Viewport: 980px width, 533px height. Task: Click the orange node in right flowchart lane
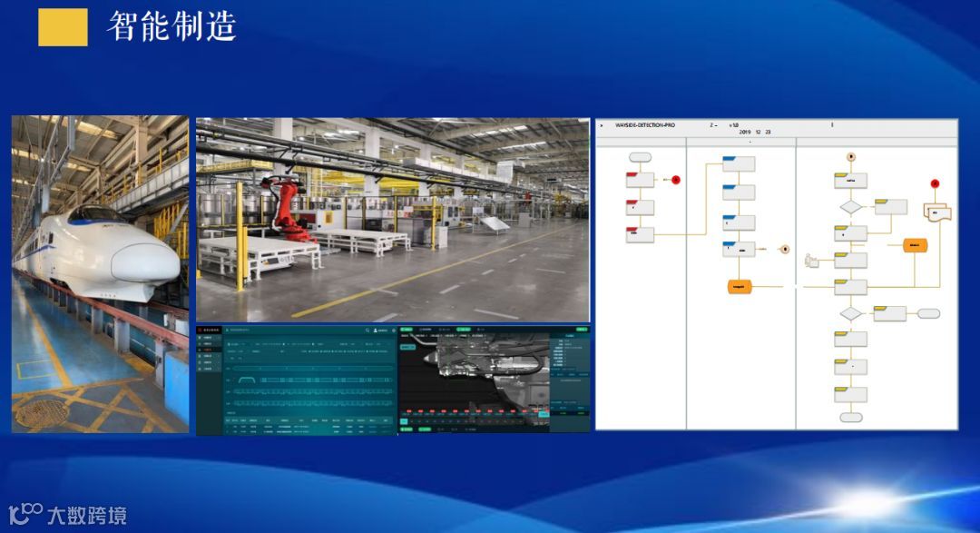(x=915, y=245)
